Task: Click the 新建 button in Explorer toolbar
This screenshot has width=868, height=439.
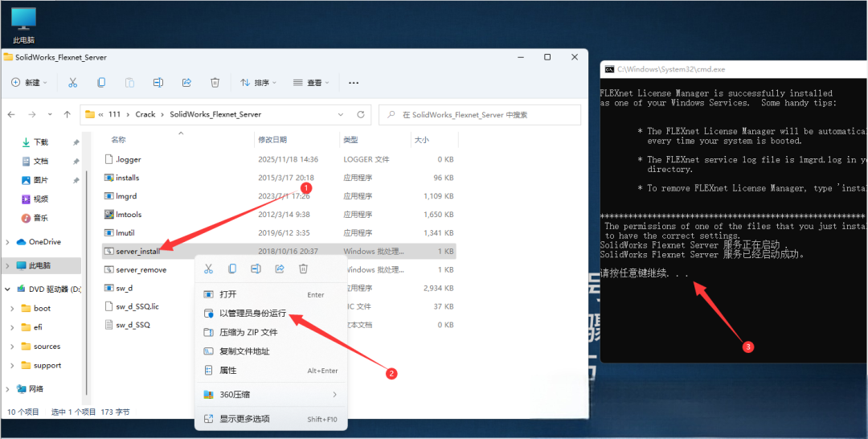Action: (x=30, y=83)
